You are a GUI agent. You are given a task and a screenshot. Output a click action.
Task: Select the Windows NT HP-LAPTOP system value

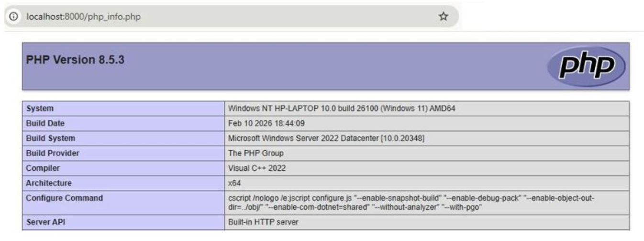pos(342,109)
